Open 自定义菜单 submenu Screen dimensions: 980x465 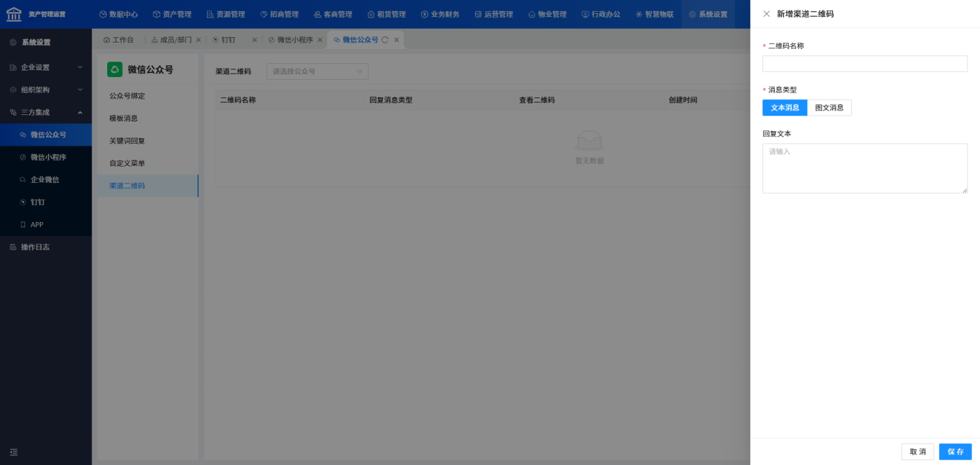point(148,163)
